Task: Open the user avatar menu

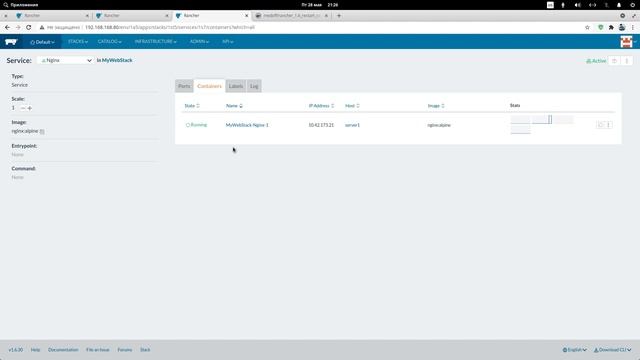Action: [x=627, y=42]
